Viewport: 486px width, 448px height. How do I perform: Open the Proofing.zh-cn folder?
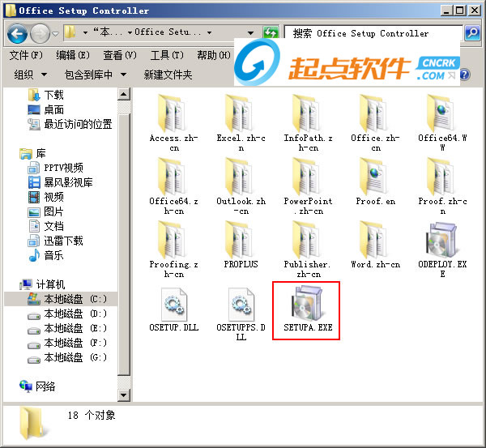click(173, 250)
